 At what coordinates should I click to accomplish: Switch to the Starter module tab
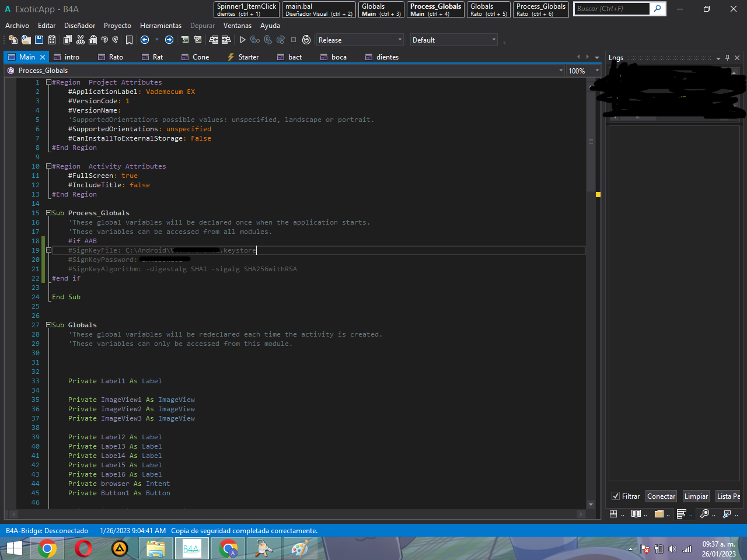coord(243,57)
